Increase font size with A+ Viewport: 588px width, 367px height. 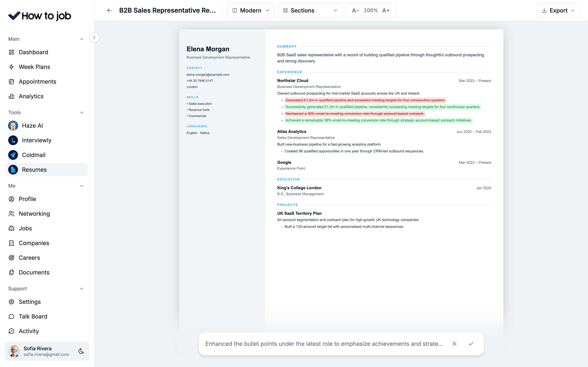coord(386,10)
